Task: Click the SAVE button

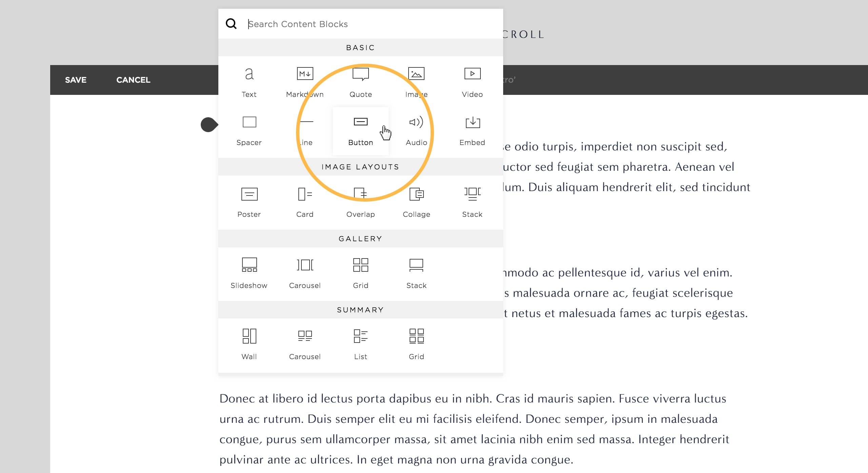Action: tap(76, 80)
